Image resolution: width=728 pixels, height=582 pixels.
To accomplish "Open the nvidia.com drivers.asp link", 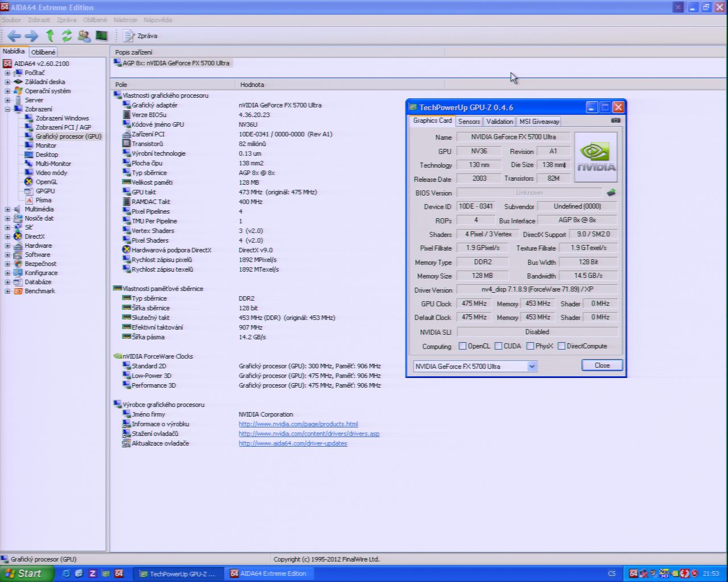I will (309, 434).
